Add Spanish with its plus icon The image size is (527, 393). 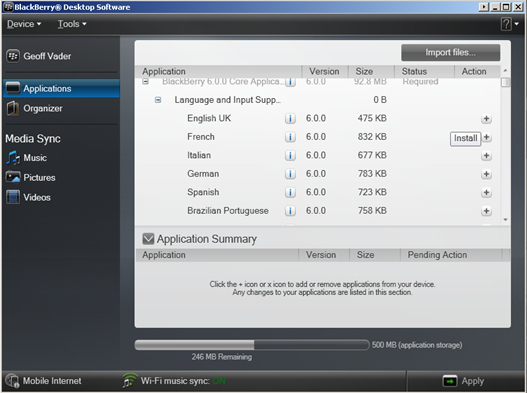pos(486,193)
